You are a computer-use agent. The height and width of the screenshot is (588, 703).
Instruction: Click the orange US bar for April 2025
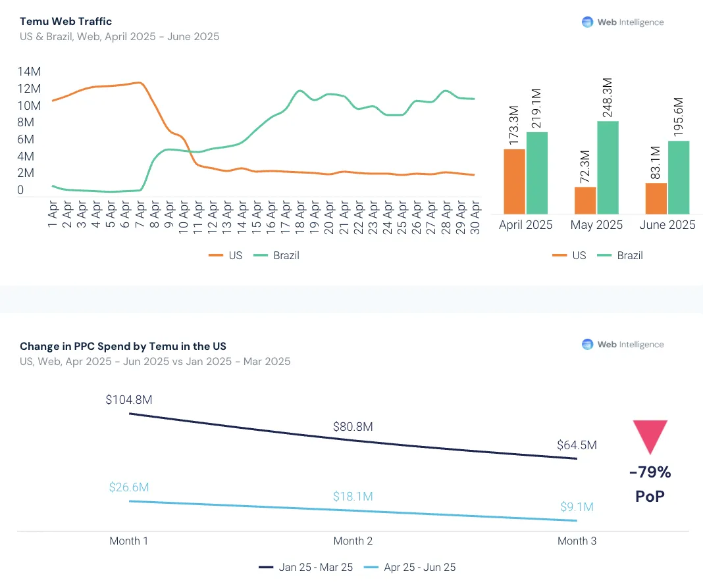pos(514,182)
